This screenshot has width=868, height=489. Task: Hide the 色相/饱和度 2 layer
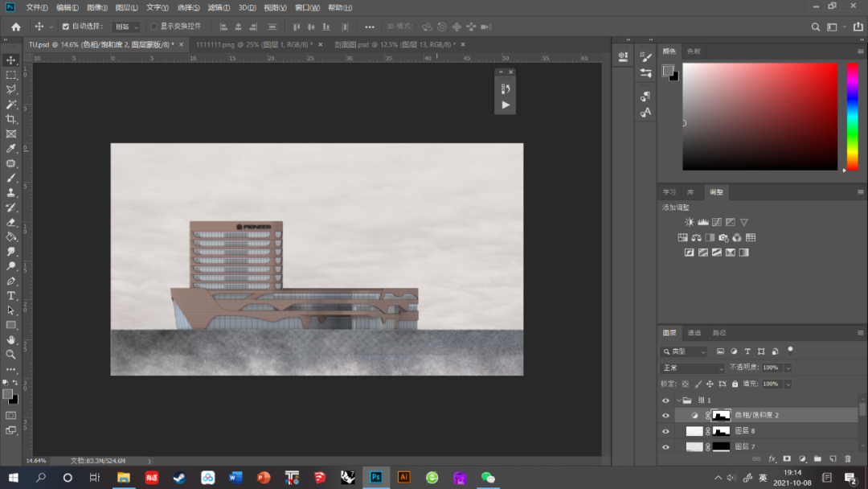[666, 415]
